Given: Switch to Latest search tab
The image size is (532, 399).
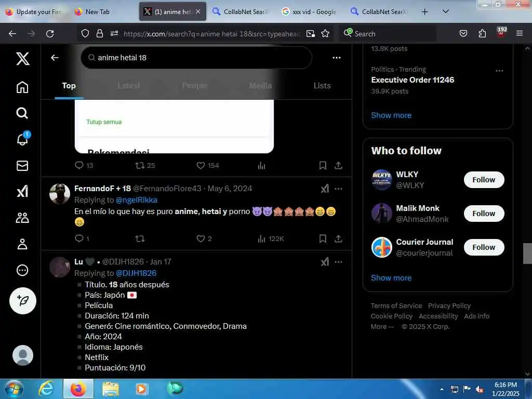Looking at the screenshot, I should (x=129, y=86).
